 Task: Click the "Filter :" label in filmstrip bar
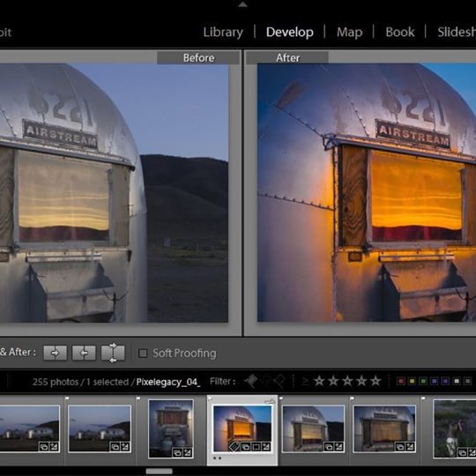click(x=222, y=382)
